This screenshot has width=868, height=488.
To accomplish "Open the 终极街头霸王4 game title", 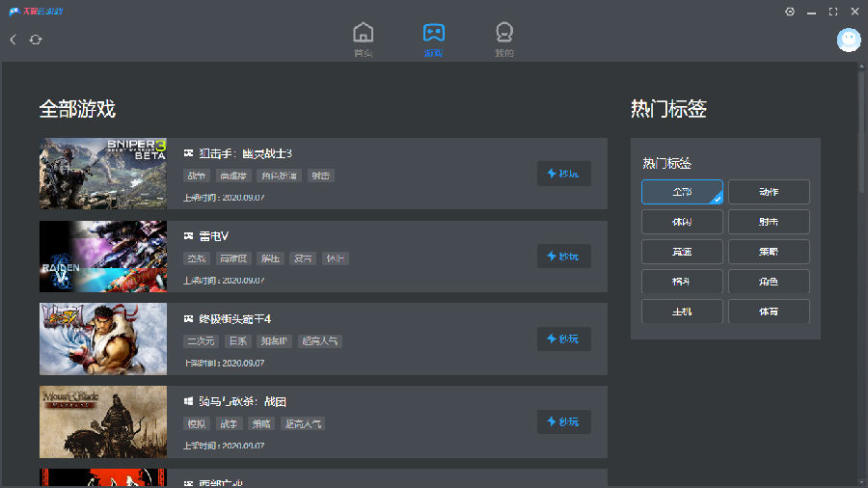I will point(234,318).
